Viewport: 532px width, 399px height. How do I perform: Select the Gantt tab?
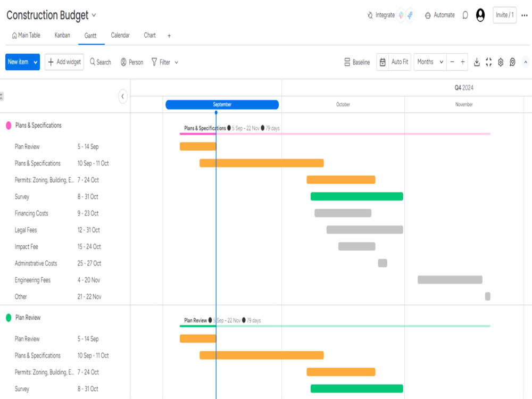pos(90,36)
